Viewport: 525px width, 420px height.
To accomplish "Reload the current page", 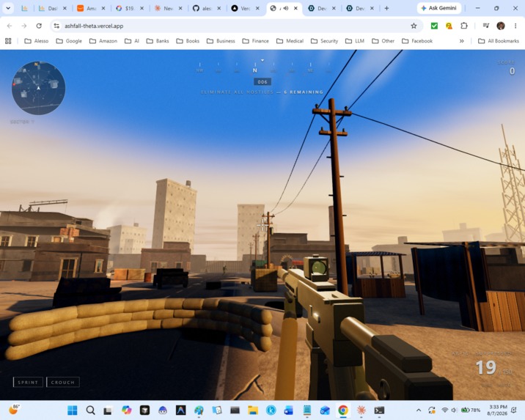I will click(39, 26).
